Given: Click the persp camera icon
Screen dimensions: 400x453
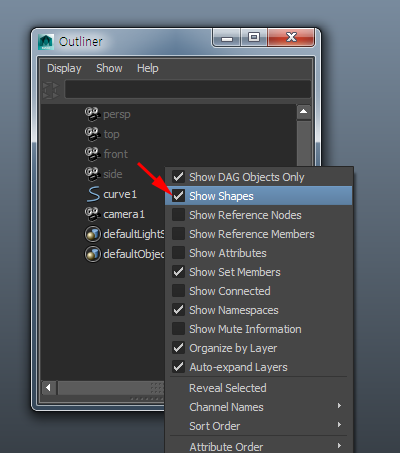Looking at the screenshot, I should click(x=92, y=114).
